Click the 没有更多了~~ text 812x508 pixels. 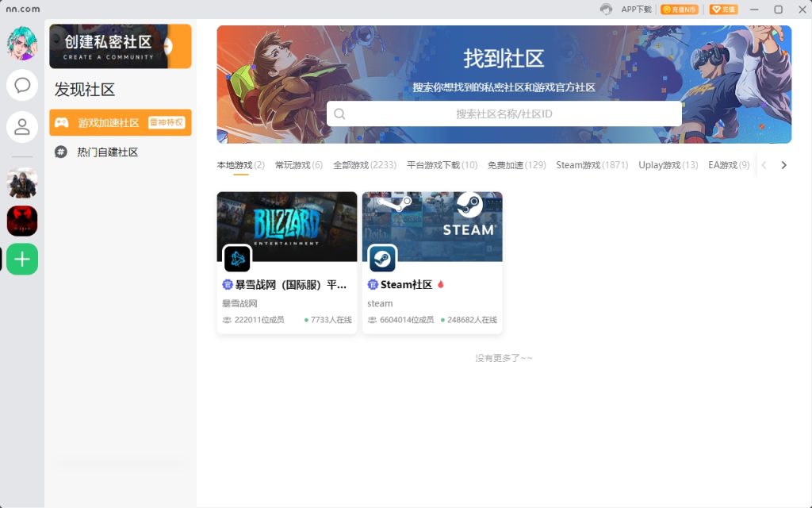pyautogui.click(x=504, y=358)
